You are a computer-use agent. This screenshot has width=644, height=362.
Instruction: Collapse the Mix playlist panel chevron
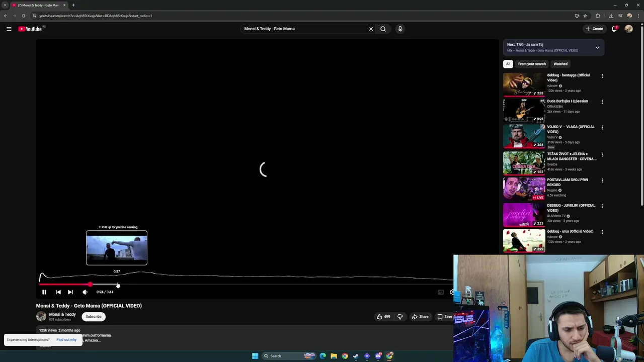pos(597,47)
